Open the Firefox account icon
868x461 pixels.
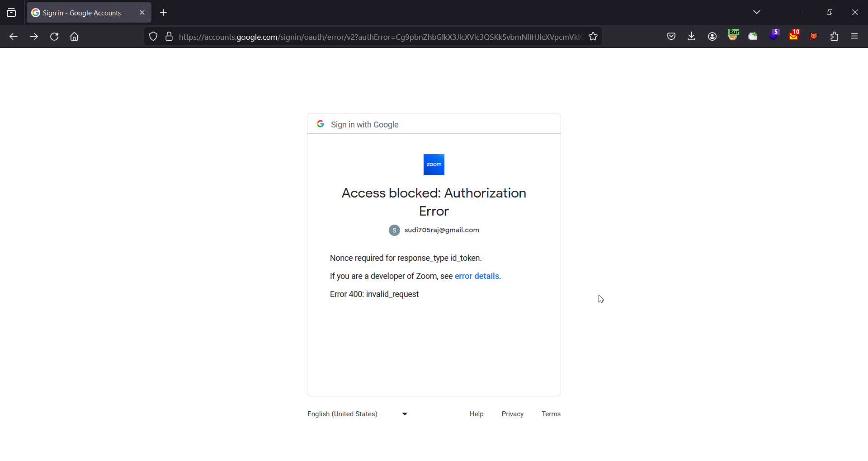click(712, 37)
